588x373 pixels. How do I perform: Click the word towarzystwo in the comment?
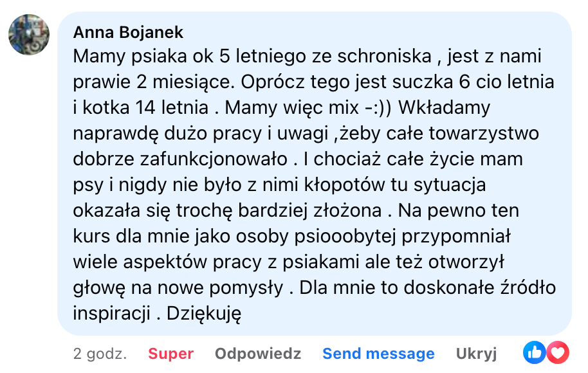(x=484, y=134)
